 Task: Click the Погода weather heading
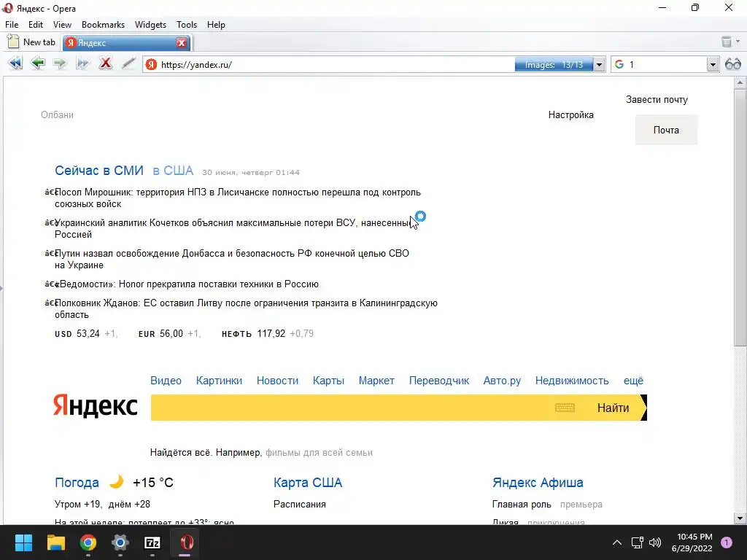pyautogui.click(x=77, y=483)
